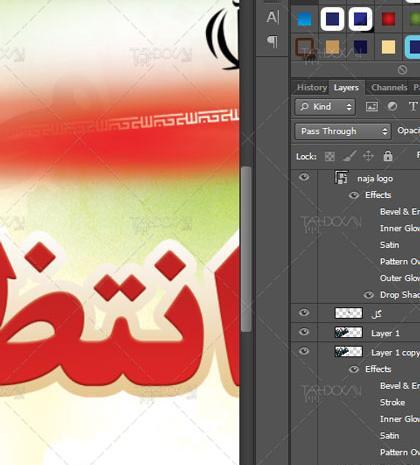420x465 pixels.
Task: Toggle Drop Shadow effect eye icon
Action: pos(368,295)
